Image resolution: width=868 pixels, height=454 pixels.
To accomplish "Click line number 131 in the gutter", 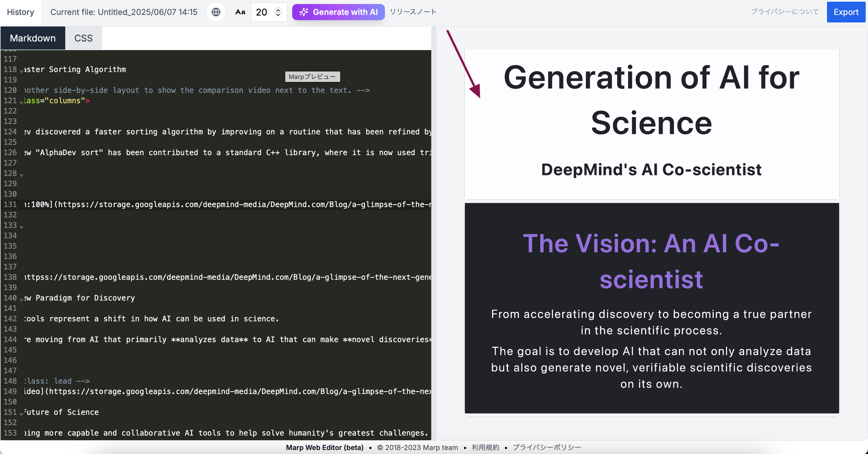I will (10, 204).
